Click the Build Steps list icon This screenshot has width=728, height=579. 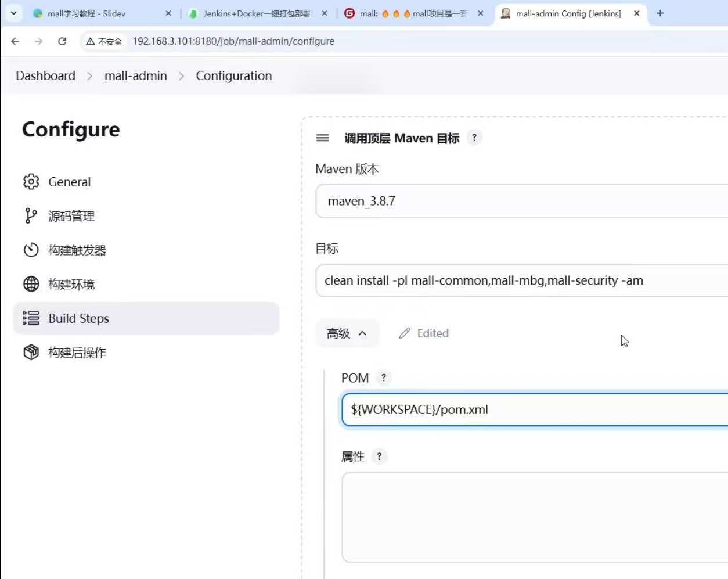(x=31, y=318)
